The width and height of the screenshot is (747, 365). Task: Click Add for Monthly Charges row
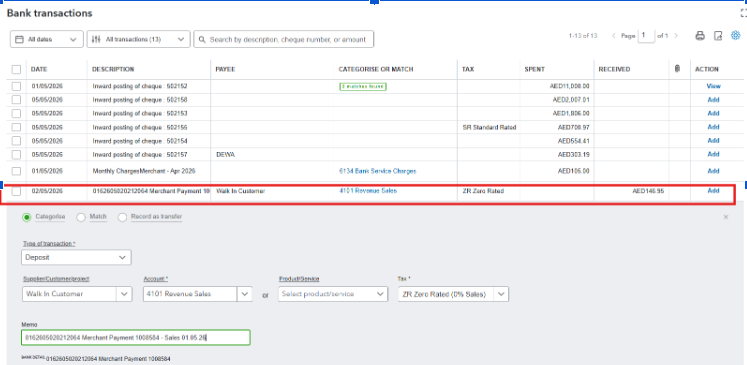713,171
